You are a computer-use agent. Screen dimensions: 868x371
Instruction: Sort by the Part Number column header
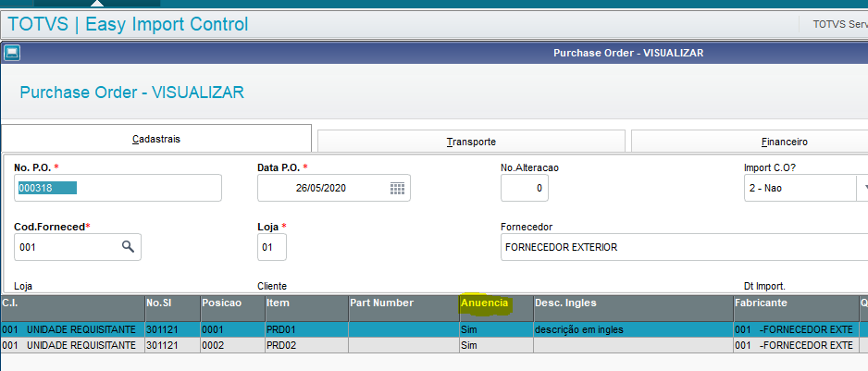403,308
